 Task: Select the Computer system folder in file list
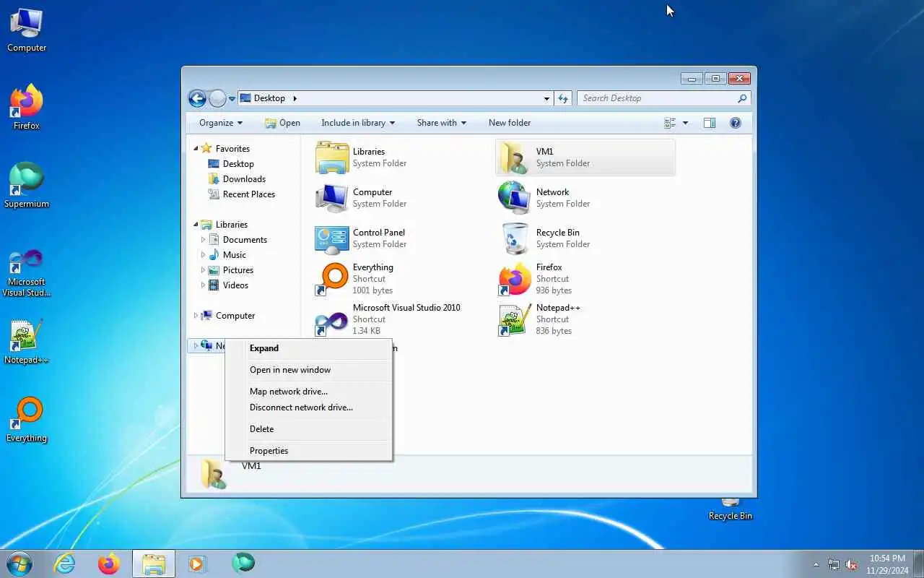click(332, 198)
